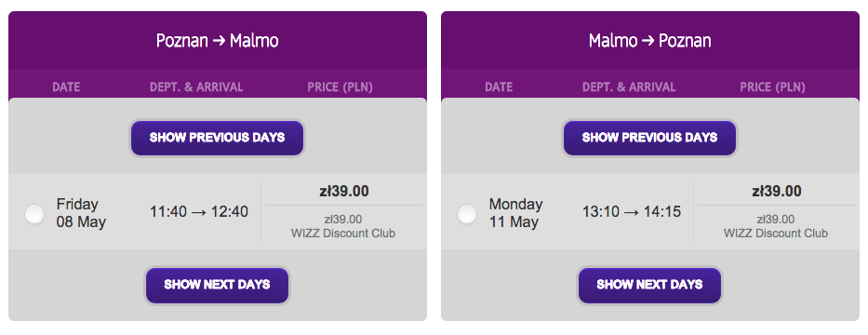The width and height of the screenshot is (868, 335).
Task: Click the zł39.00 bold price on return flight
Action: (x=776, y=192)
